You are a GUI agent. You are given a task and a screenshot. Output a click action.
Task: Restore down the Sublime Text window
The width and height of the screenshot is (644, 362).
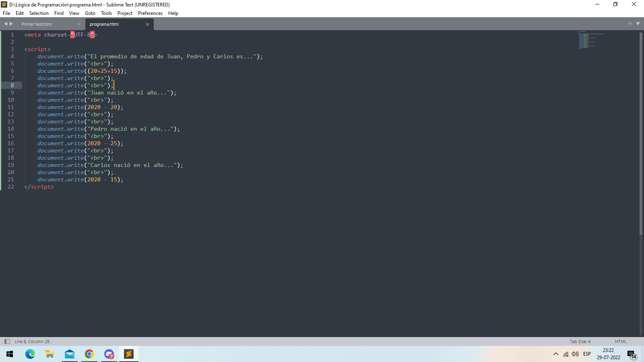(x=615, y=4)
